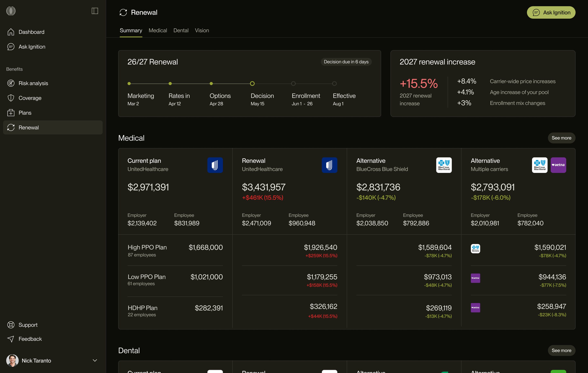
Task: Send Feedback via sidebar
Action: point(53,339)
